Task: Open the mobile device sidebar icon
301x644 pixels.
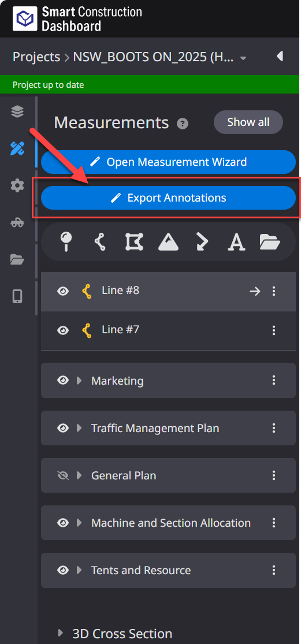Action: 17,296
